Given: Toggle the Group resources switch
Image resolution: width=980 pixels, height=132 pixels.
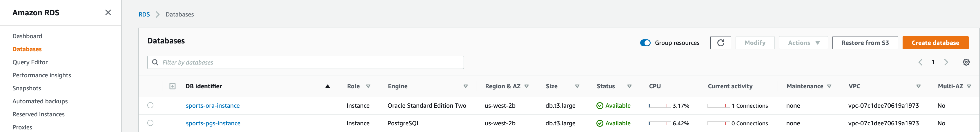Looking at the screenshot, I should [x=645, y=43].
